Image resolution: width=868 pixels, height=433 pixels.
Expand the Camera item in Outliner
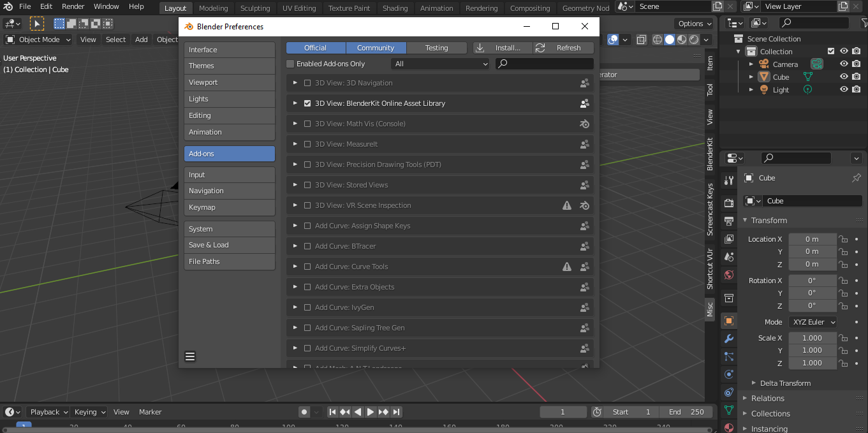(751, 64)
